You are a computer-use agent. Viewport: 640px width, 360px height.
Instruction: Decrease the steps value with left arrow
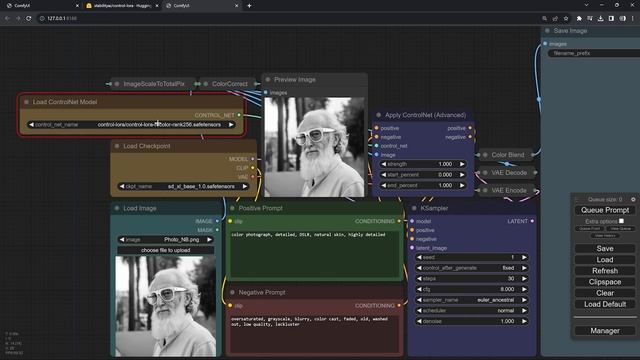(419, 279)
